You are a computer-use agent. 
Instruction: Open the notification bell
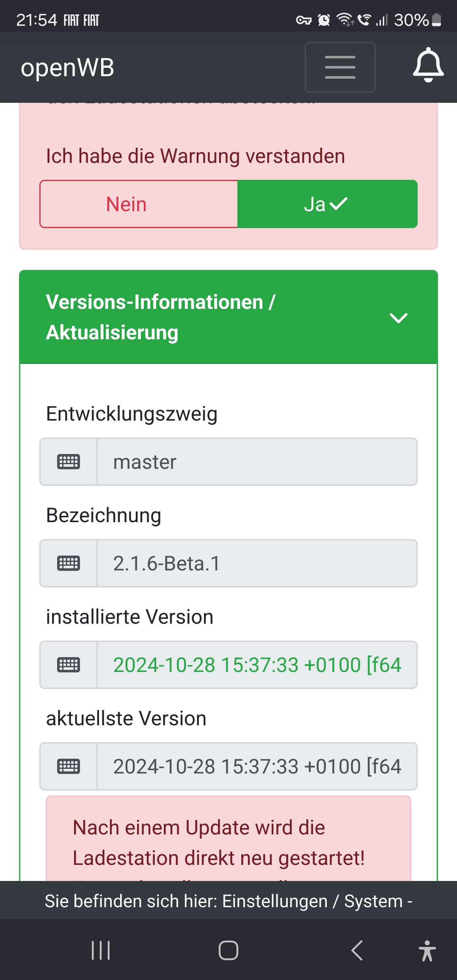[x=428, y=66]
